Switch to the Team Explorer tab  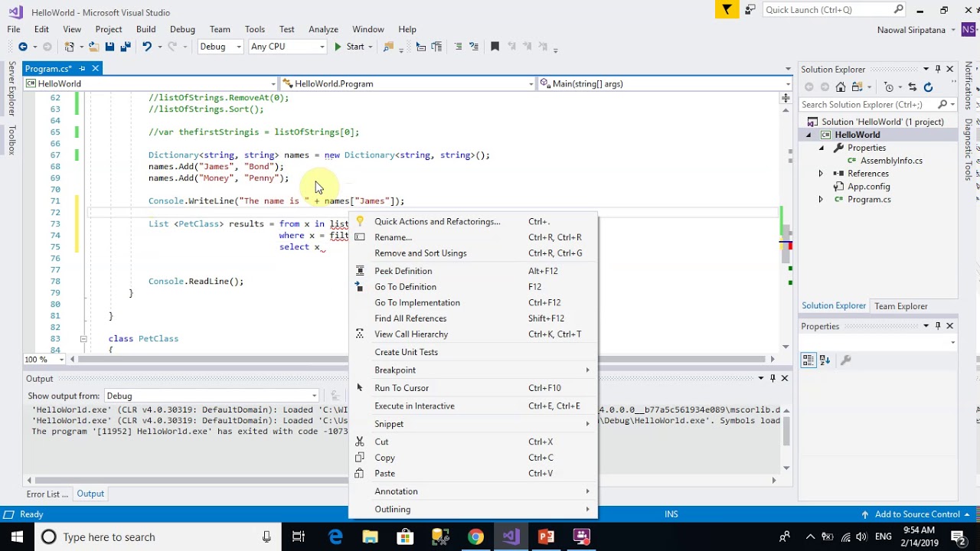pyautogui.click(x=900, y=306)
